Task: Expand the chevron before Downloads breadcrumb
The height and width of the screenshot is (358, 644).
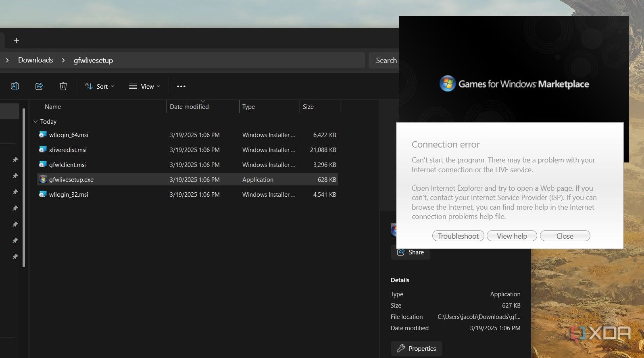Action: pyautogui.click(x=7, y=60)
